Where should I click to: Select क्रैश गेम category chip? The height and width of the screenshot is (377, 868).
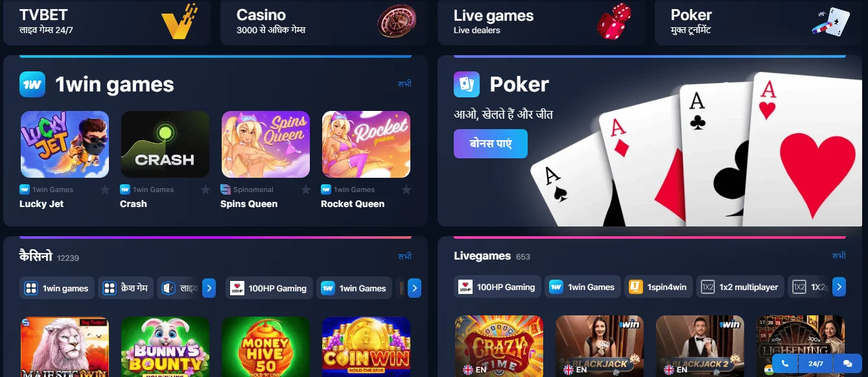pyautogui.click(x=126, y=288)
